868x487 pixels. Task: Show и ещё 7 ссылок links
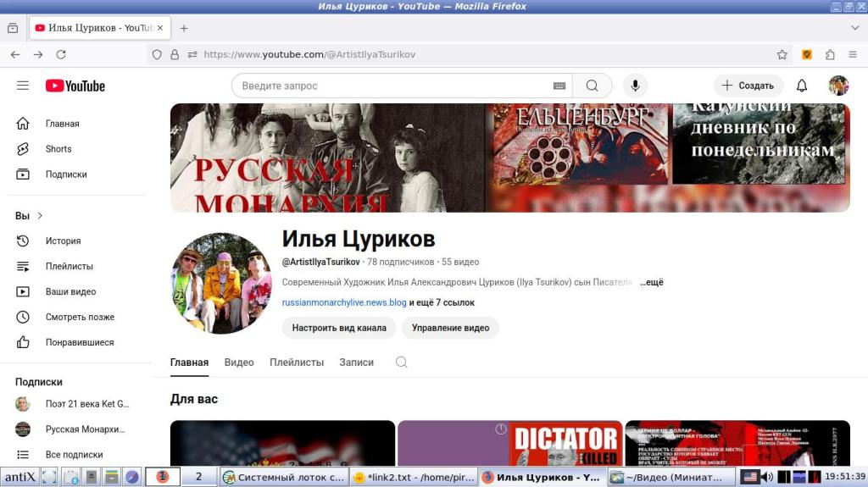(442, 302)
